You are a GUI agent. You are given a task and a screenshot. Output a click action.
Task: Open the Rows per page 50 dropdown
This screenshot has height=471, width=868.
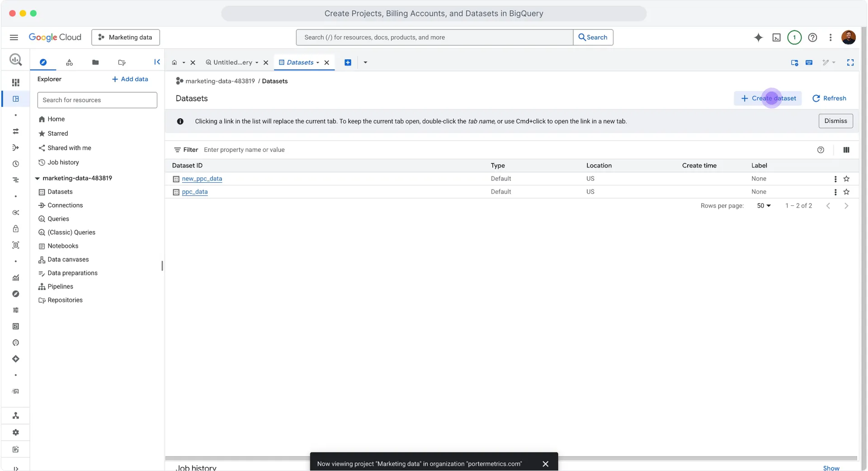pos(763,205)
